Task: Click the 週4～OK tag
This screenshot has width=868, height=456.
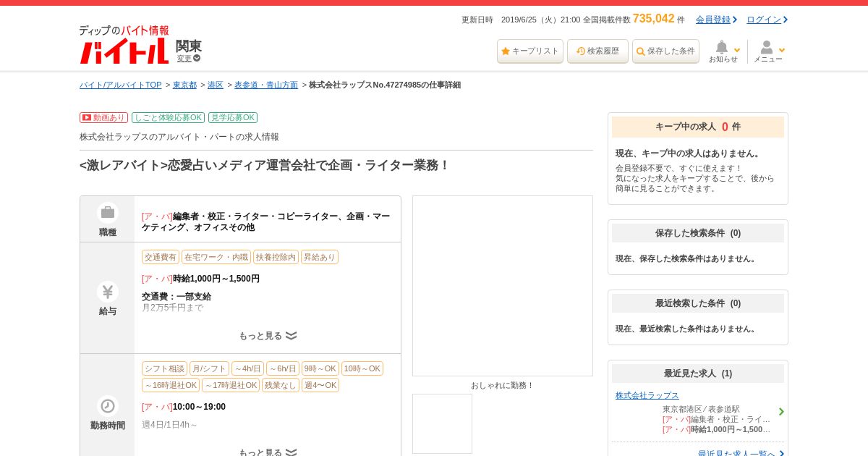Action: pos(320,385)
